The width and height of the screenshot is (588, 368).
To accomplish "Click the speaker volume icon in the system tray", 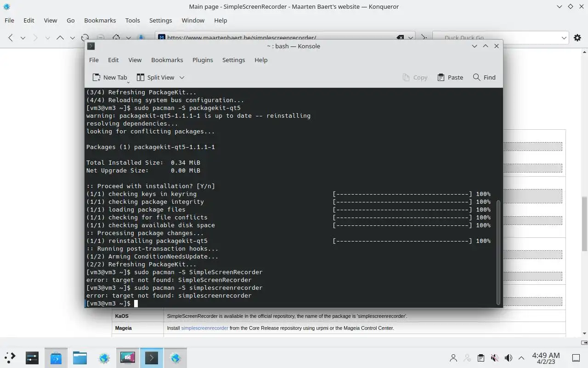I will coord(508,358).
